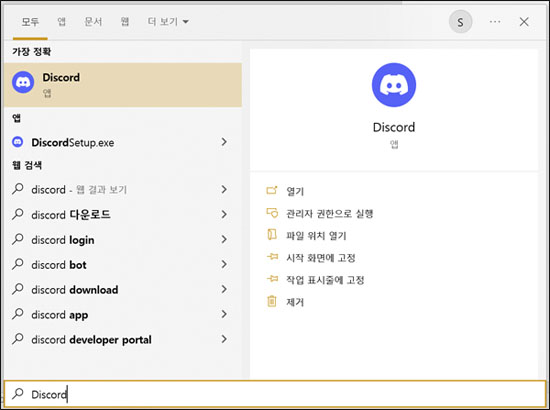Open the Discord best match result
550x410 pixels.
coord(123,85)
